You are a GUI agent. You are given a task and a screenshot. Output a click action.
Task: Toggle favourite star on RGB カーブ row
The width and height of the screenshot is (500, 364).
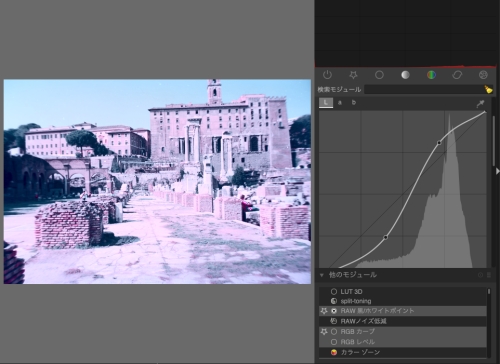pos(324,332)
